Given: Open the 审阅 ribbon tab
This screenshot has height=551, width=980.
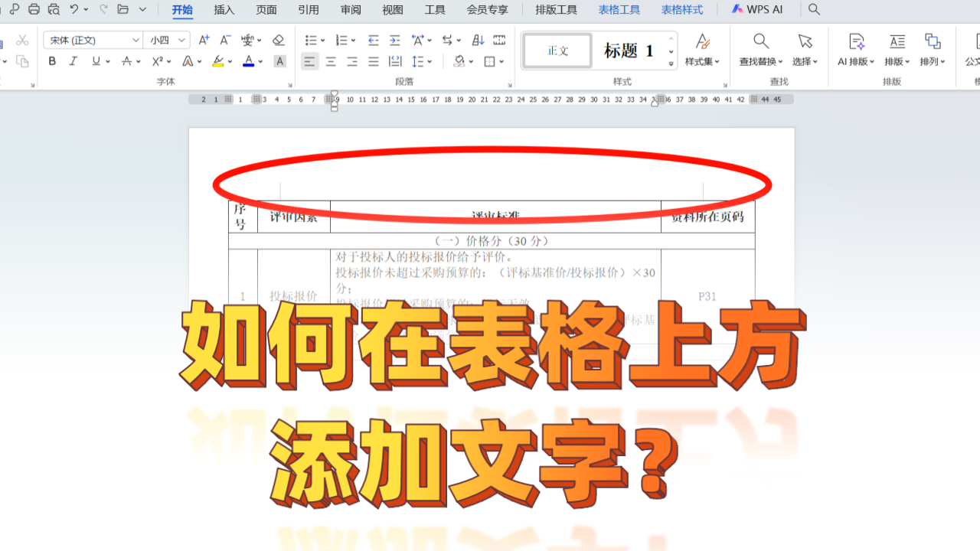Looking at the screenshot, I should point(350,10).
